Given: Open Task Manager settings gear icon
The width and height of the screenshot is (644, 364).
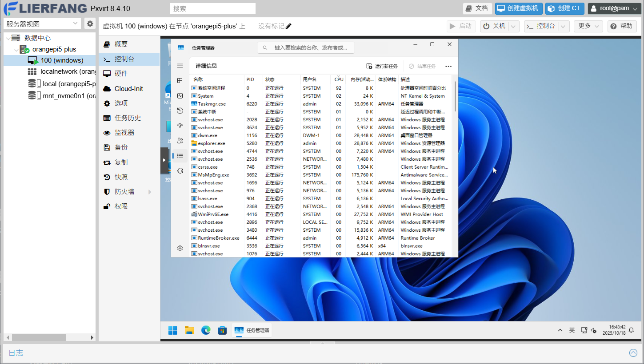Looking at the screenshot, I should pos(180,248).
